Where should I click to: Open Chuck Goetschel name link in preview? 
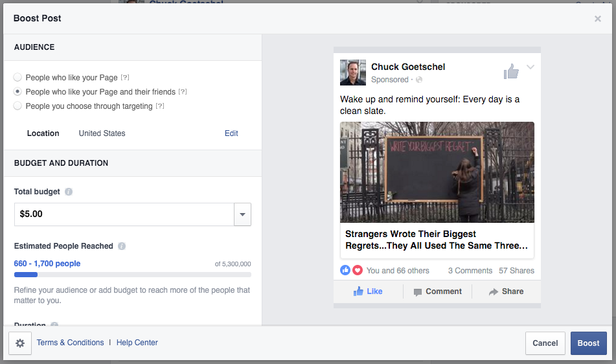click(408, 67)
